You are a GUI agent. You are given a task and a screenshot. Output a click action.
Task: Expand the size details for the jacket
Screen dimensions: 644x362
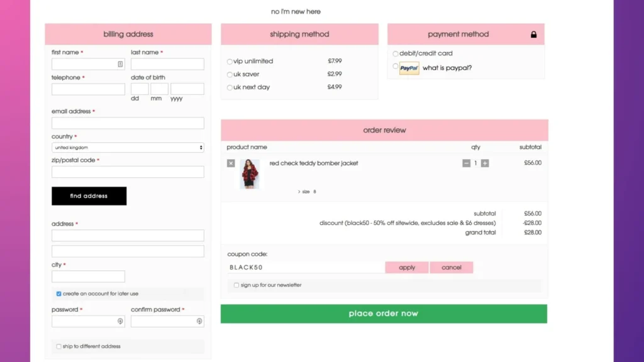[306, 191]
